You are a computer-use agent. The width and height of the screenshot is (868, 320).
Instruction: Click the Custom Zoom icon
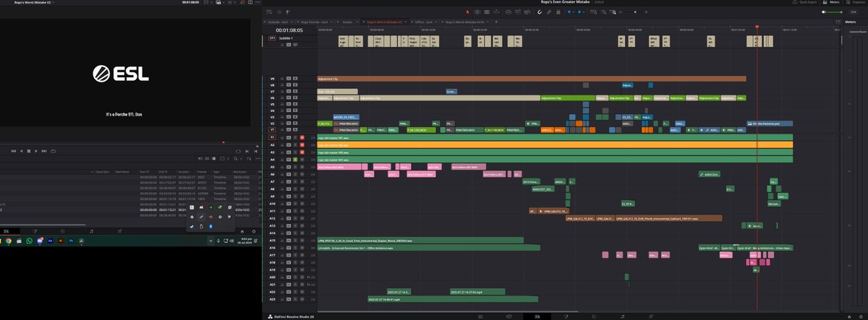(x=613, y=12)
